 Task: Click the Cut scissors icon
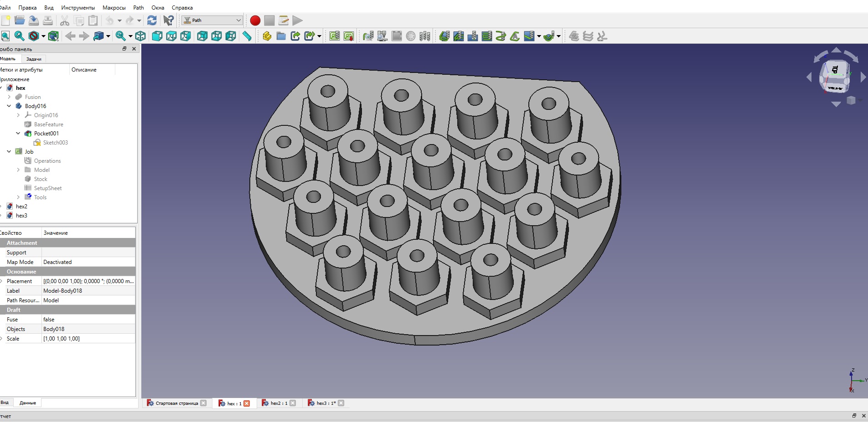coord(65,21)
